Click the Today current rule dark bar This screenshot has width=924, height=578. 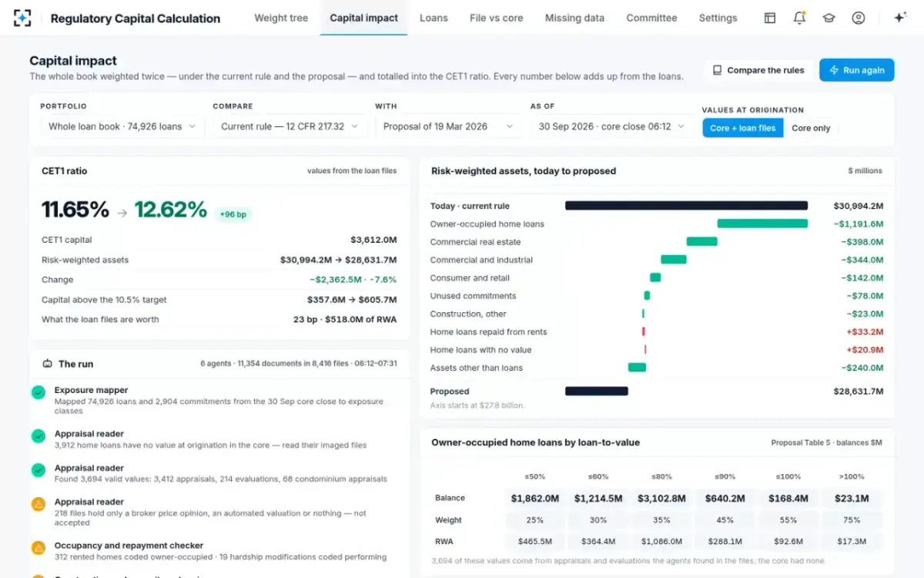click(x=686, y=206)
